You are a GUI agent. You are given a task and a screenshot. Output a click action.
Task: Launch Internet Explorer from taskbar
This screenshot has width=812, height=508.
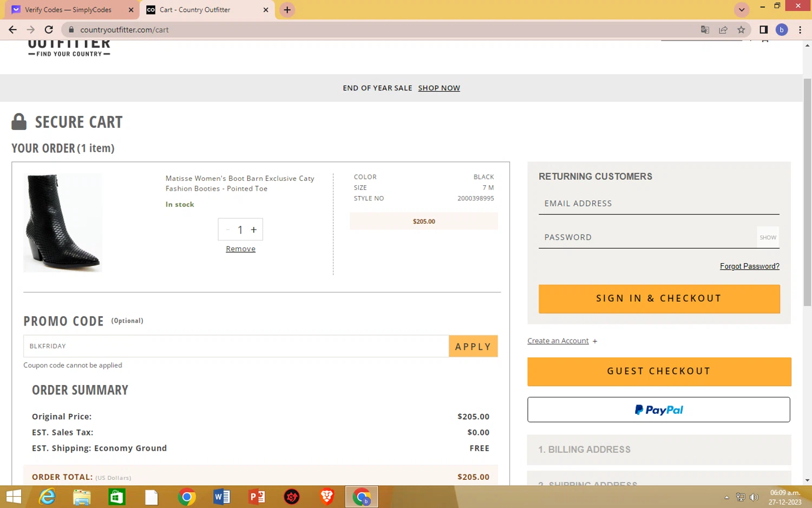(47, 497)
